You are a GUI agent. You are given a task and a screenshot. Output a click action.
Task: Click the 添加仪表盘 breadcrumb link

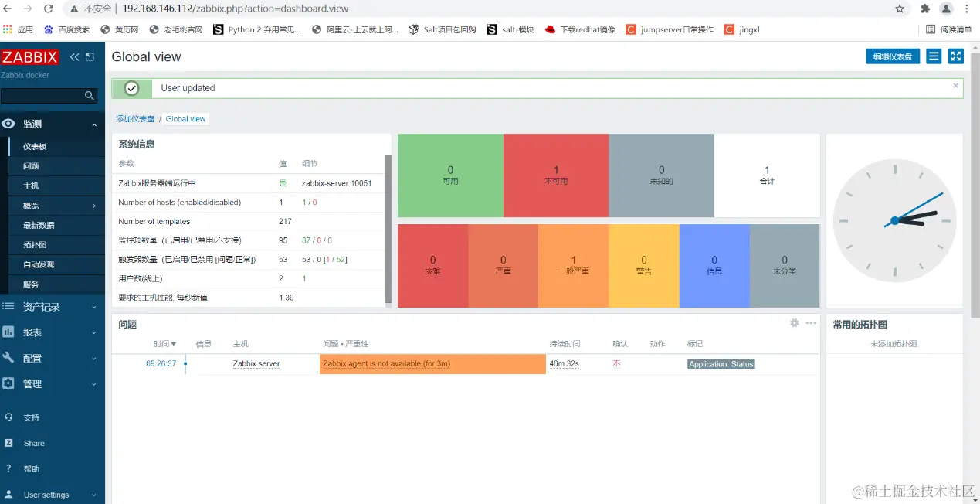pos(135,119)
